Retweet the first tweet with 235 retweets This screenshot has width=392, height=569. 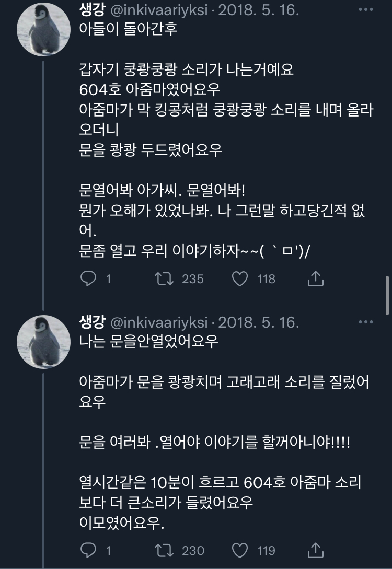[165, 279]
